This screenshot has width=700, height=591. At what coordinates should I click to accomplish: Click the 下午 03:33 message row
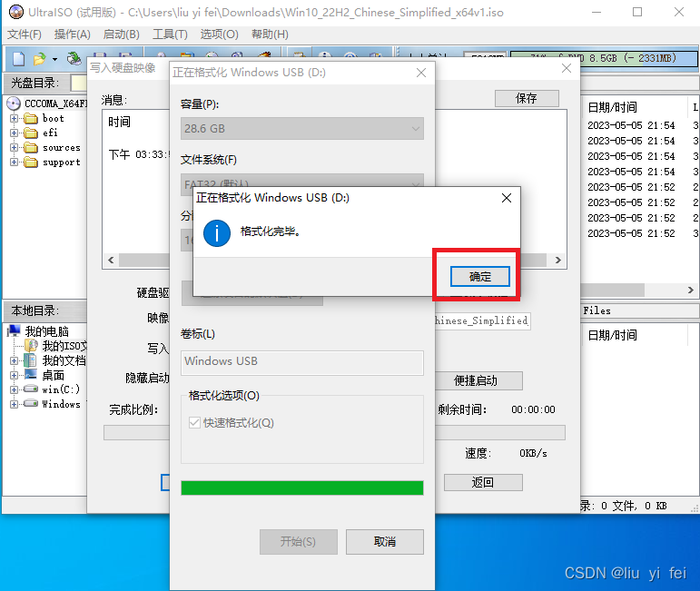tap(139, 154)
